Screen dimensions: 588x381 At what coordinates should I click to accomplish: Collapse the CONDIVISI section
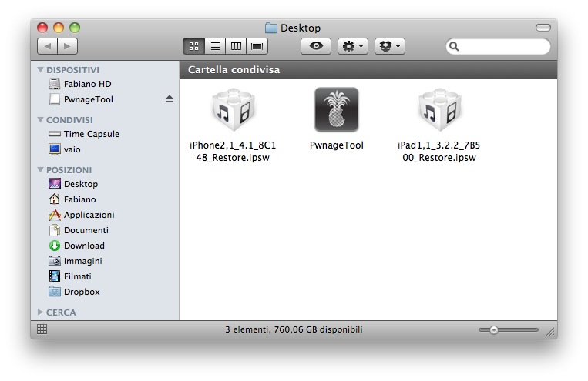(41, 119)
